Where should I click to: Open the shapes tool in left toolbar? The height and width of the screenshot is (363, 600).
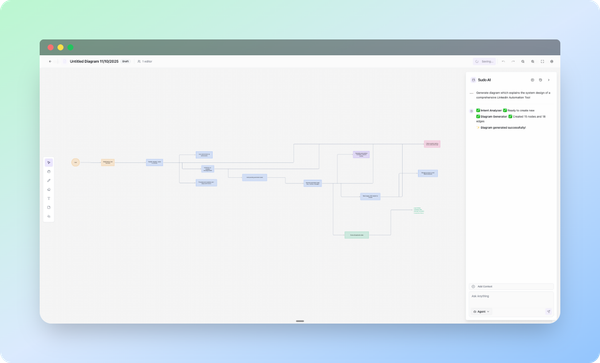pos(49,208)
